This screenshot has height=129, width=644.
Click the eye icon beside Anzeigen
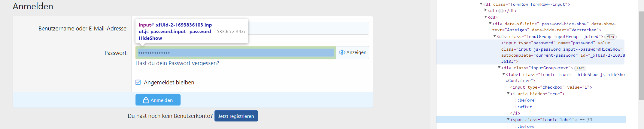(x=342, y=52)
